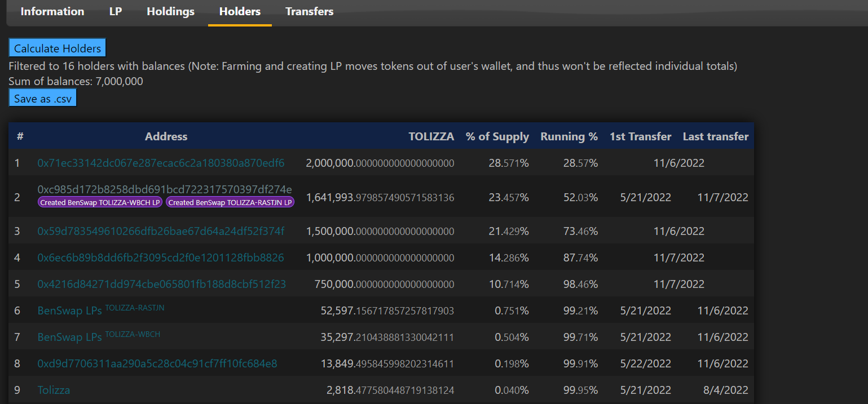The width and height of the screenshot is (868, 404).
Task: Switch to the Information tab
Action: click(x=52, y=11)
